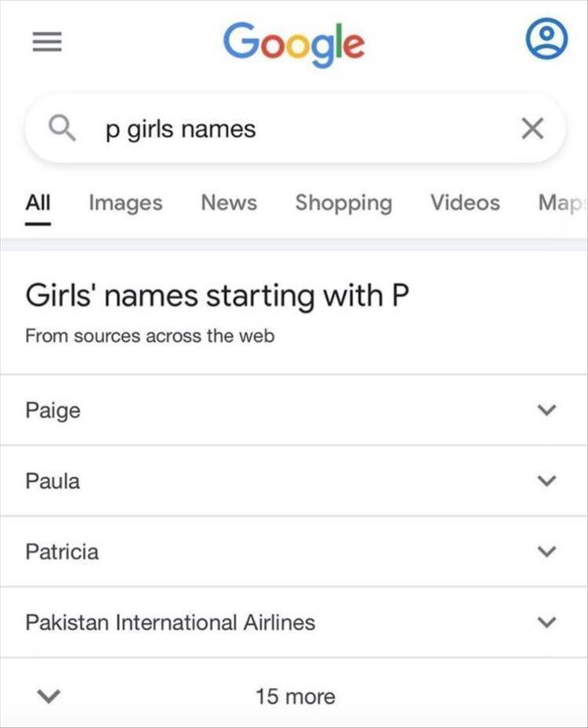The height and width of the screenshot is (728, 588).
Task: Open the hamburger menu
Action: (x=46, y=43)
